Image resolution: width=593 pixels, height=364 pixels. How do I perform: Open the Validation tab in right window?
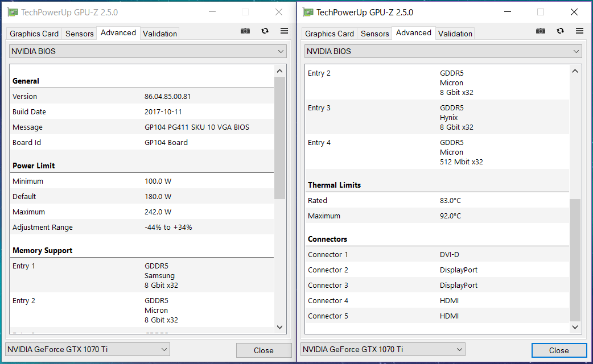[455, 34]
